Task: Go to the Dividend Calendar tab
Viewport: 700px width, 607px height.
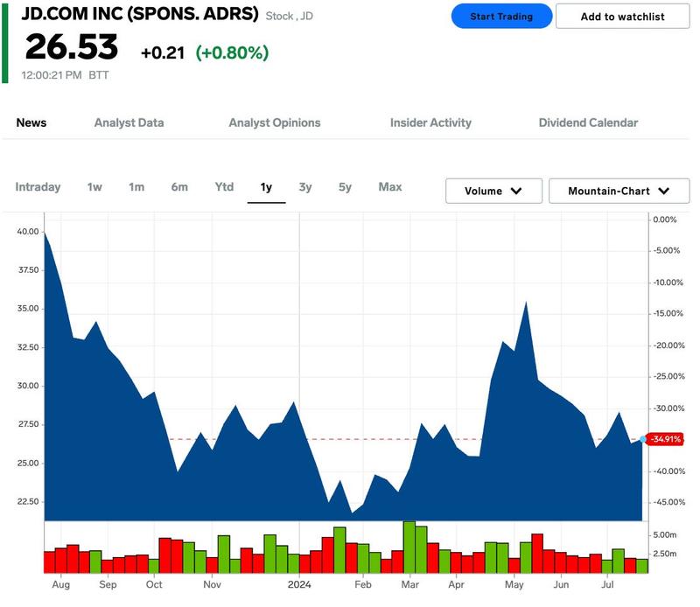Action: 588,122
